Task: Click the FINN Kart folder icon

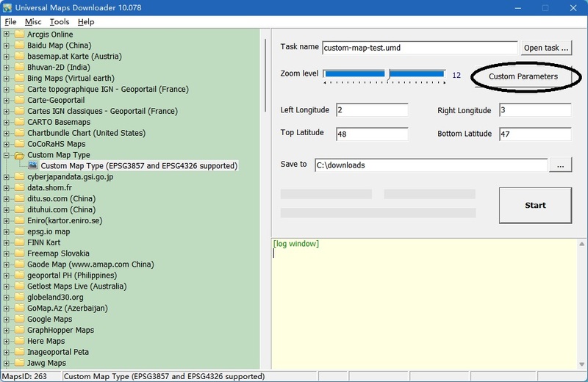Action: [x=19, y=242]
